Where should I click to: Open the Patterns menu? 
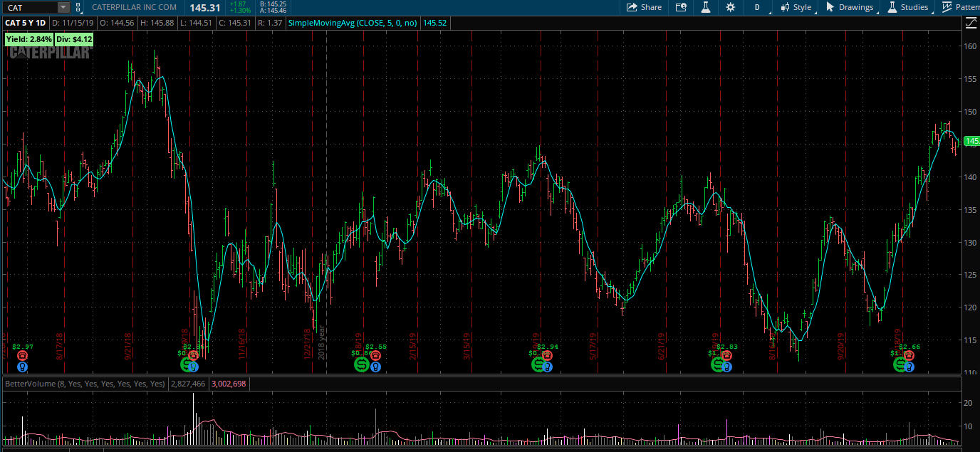pyautogui.click(x=960, y=7)
